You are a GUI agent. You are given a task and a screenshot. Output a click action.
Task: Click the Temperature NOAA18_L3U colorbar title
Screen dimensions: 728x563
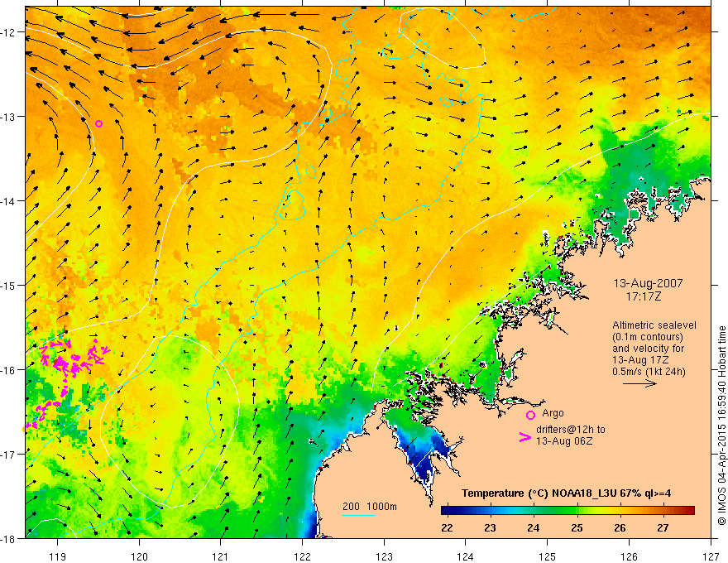pos(566,493)
